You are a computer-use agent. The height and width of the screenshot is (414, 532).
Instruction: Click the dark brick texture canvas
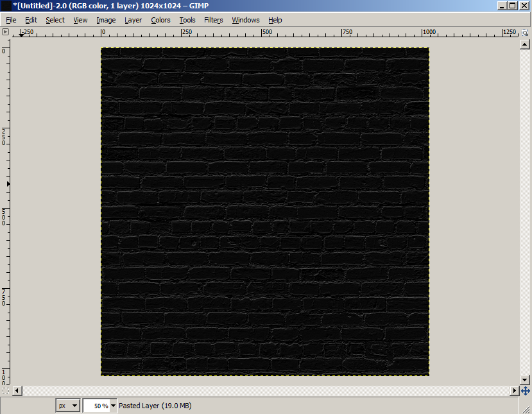(265, 212)
